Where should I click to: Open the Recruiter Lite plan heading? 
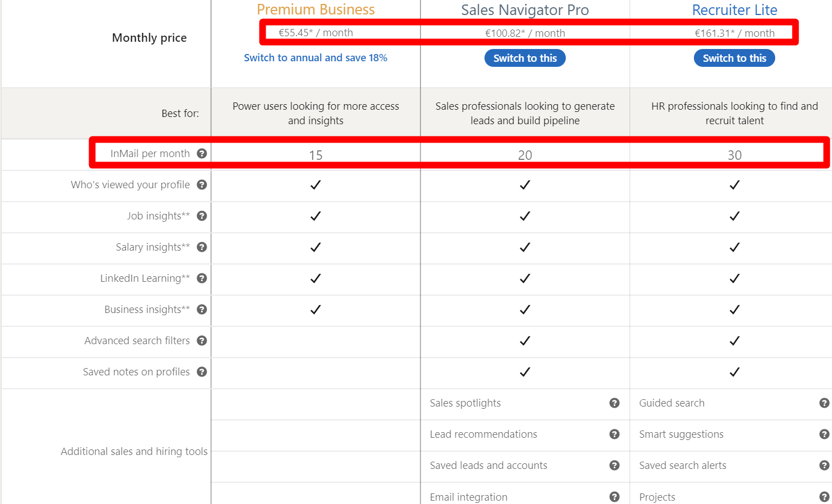point(735,10)
